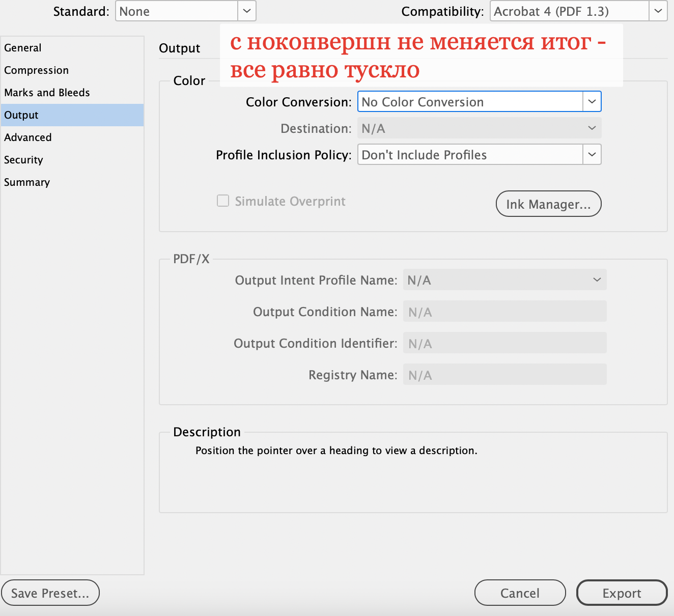The height and width of the screenshot is (616, 674).
Task: Click the Output Condition Identifier field
Action: [505, 343]
